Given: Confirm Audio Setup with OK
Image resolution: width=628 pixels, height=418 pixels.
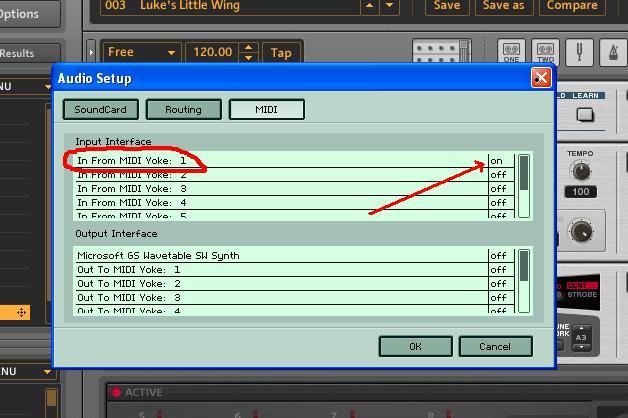Looking at the screenshot, I should click(x=415, y=346).
